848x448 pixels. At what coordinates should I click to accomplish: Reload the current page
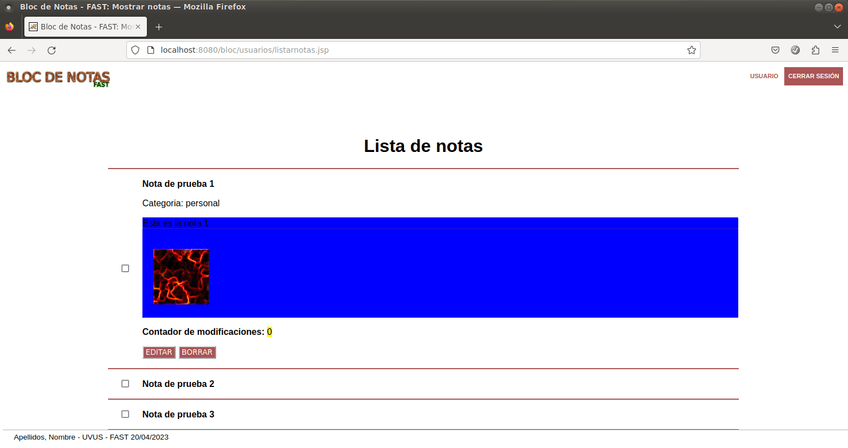51,50
